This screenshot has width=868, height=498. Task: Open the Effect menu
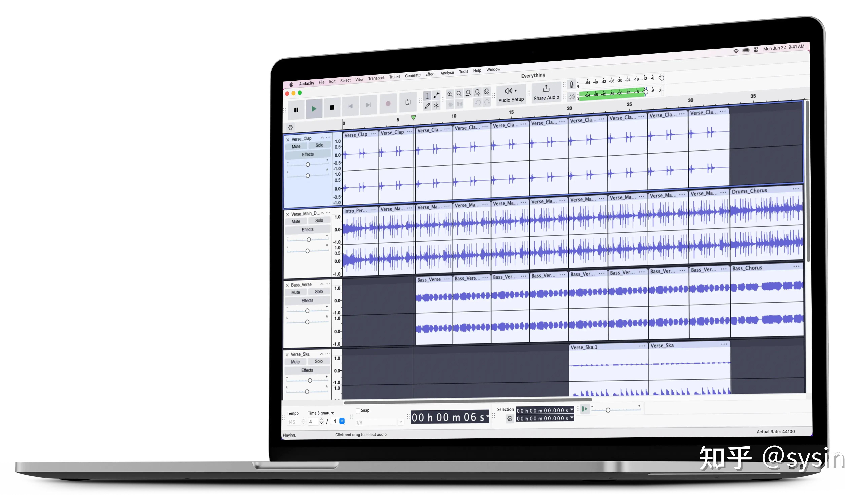tap(430, 74)
